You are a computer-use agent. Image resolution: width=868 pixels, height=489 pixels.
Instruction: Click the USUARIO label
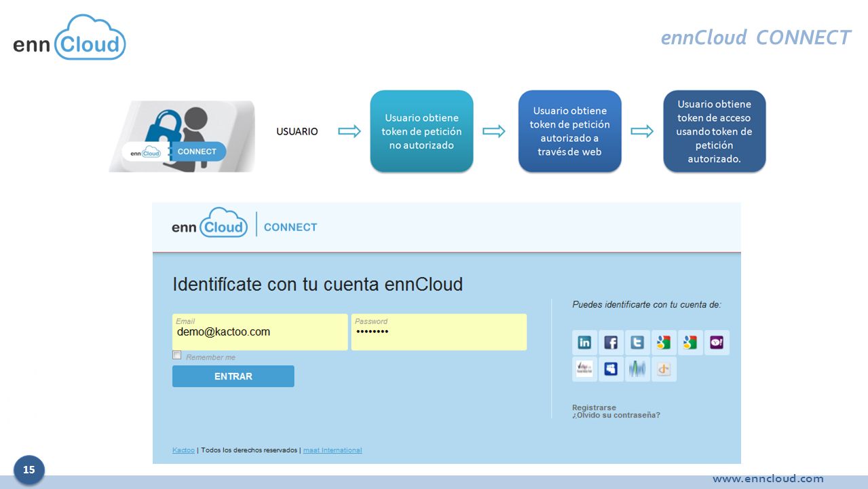coord(297,131)
